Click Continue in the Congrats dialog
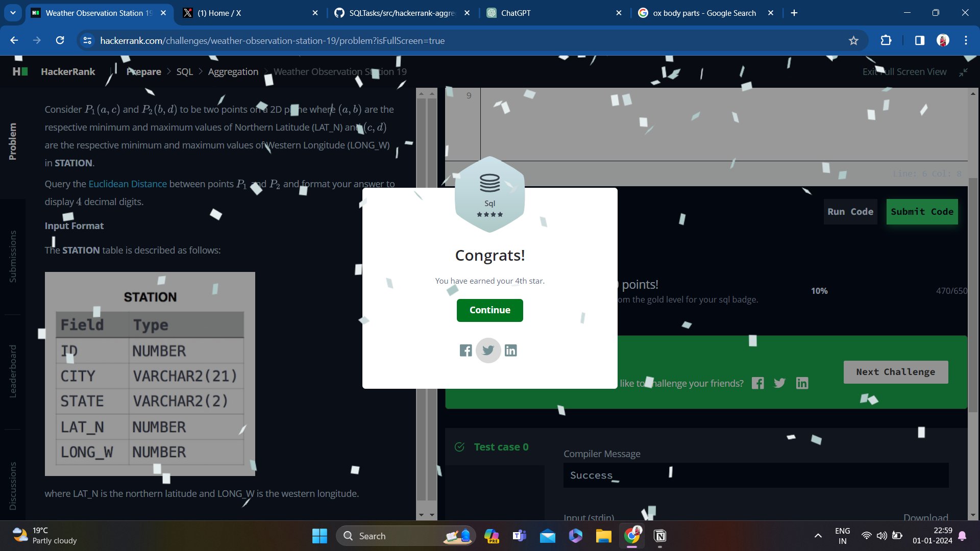Viewport: 980px width, 551px height. point(489,310)
